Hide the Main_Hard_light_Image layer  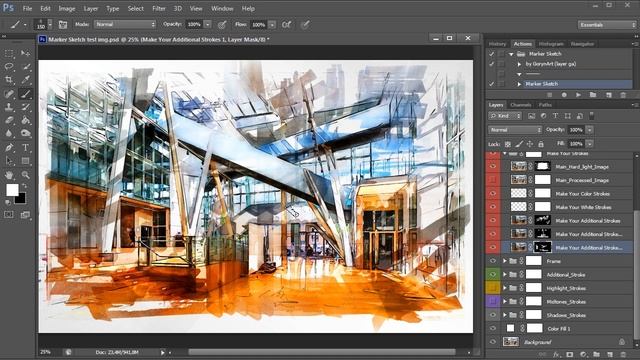493,167
